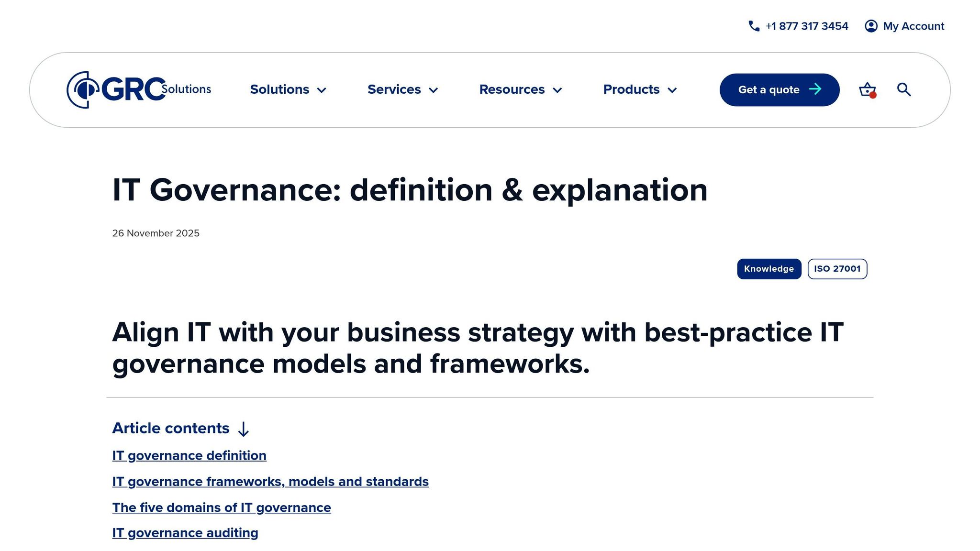Image resolution: width=980 pixels, height=551 pixels.
Task: Click the phone icon next to the number
Action: [754, 26]
